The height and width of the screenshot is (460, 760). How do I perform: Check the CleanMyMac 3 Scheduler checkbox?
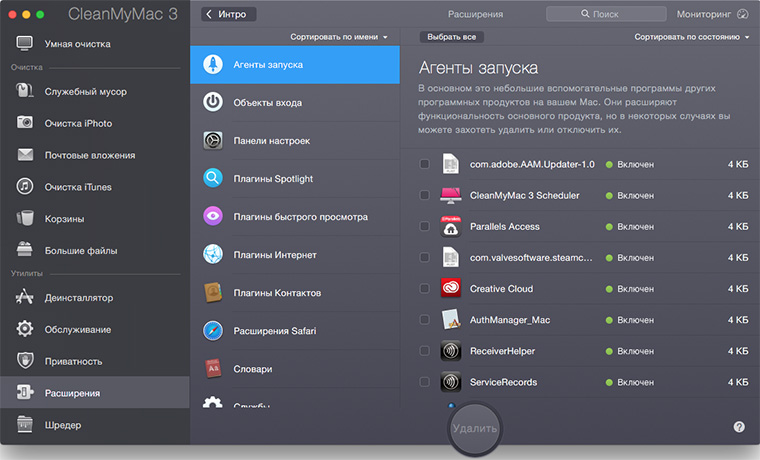pyautogui.click(x=424, y=195)
